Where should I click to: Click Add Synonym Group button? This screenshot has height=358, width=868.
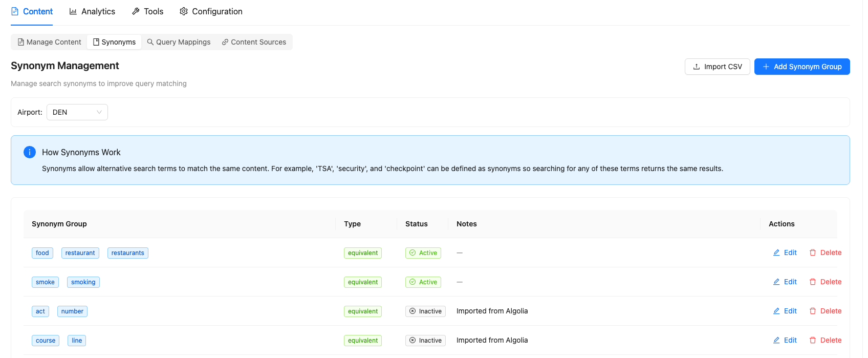click(802, 67)
